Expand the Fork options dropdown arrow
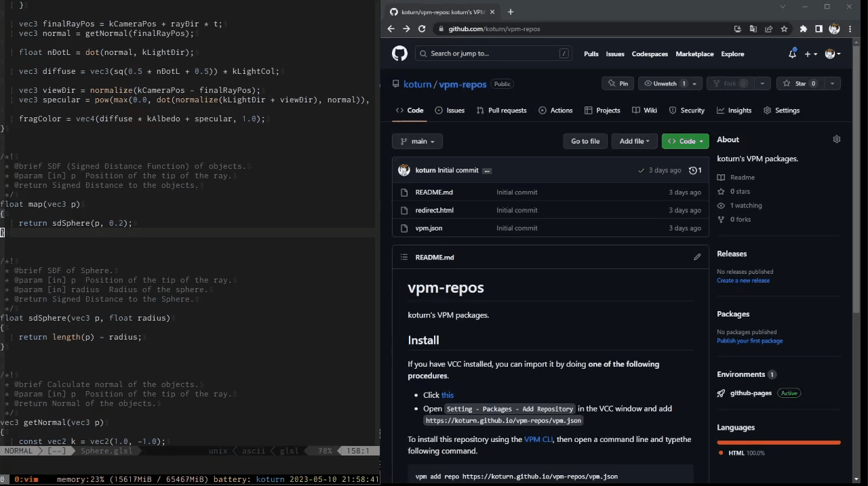 tap(763, 83)
